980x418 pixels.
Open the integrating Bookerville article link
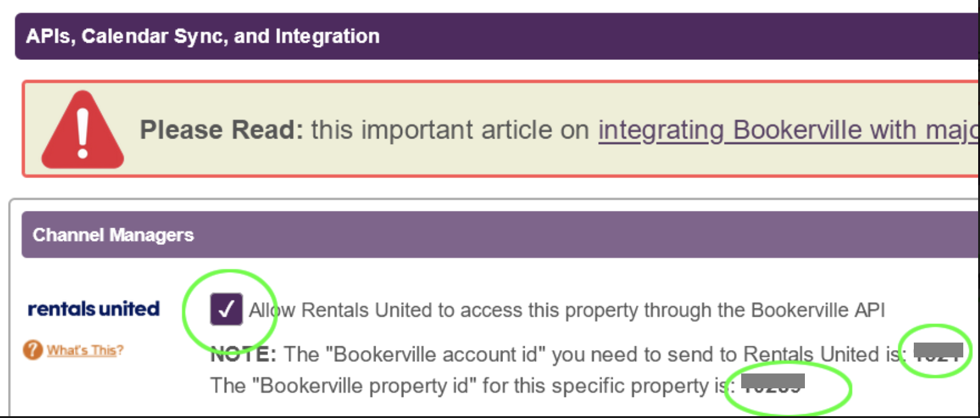pos(788,130)
